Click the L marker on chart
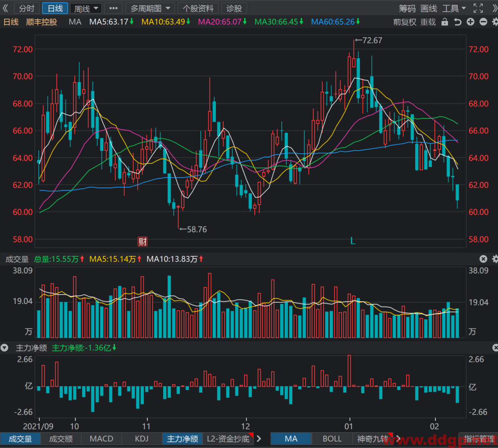Viewport: 498px width, 448px height. [353, 241]
